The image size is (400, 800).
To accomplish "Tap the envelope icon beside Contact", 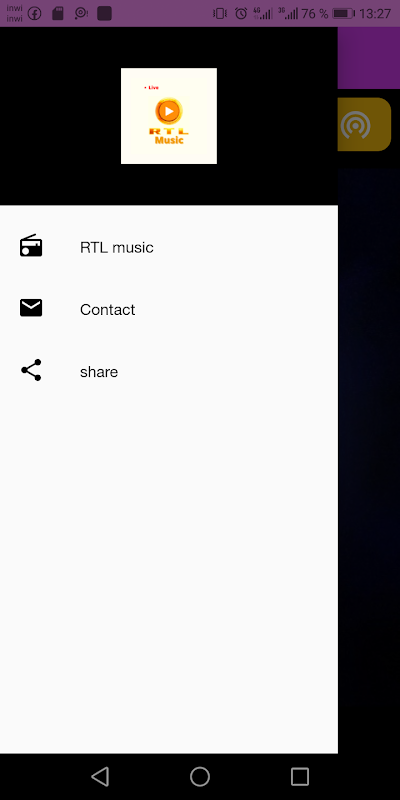I will click(31, 308).
